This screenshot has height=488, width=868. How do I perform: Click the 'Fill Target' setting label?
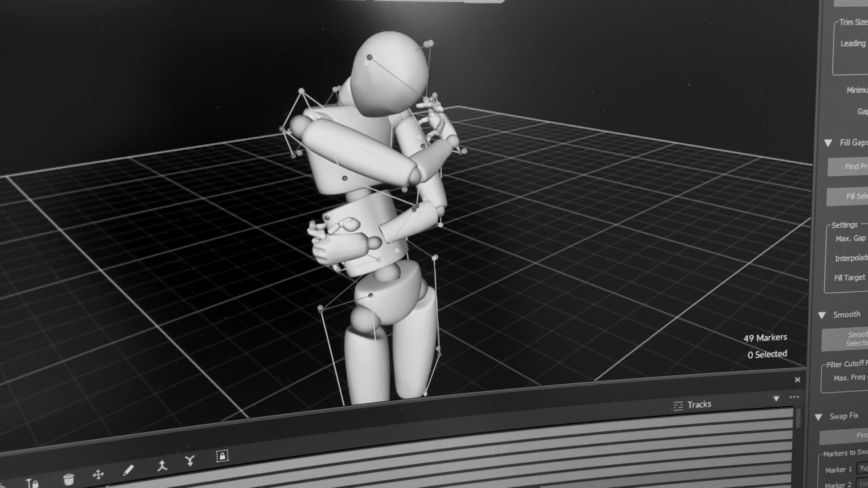[x=849, y=278]
